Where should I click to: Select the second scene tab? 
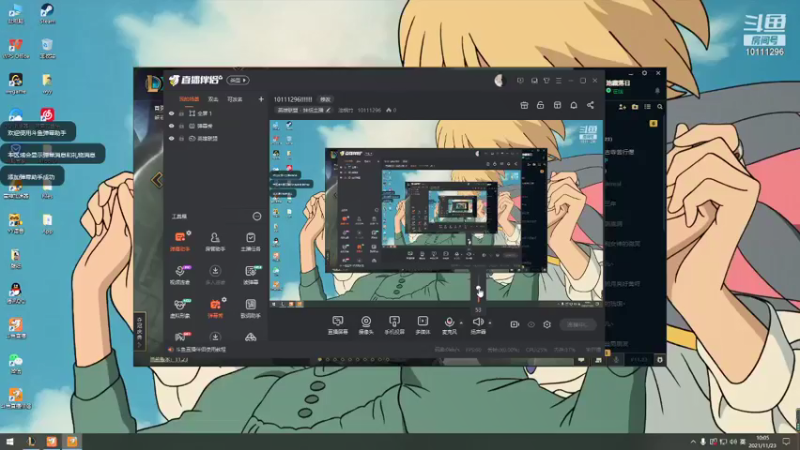[213, 99]
